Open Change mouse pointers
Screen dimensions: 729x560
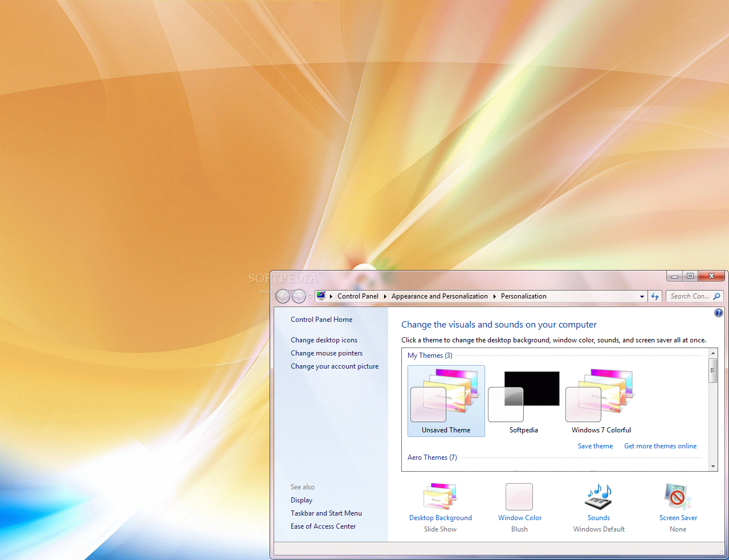327,353
